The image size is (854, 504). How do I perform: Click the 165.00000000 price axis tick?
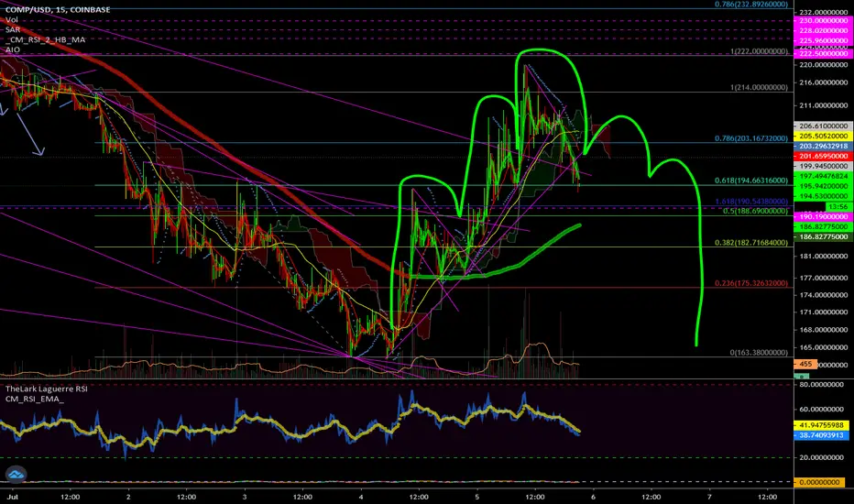point(824,347)
